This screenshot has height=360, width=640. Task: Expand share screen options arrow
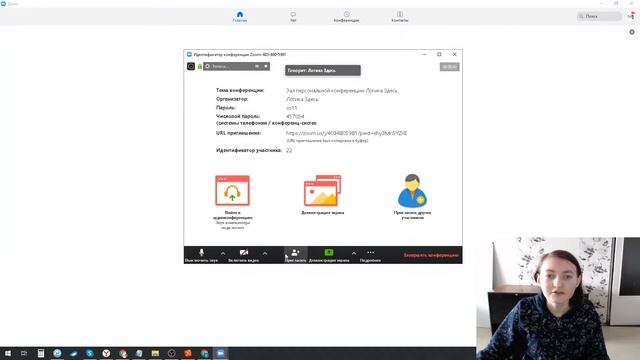pos(354,253)
